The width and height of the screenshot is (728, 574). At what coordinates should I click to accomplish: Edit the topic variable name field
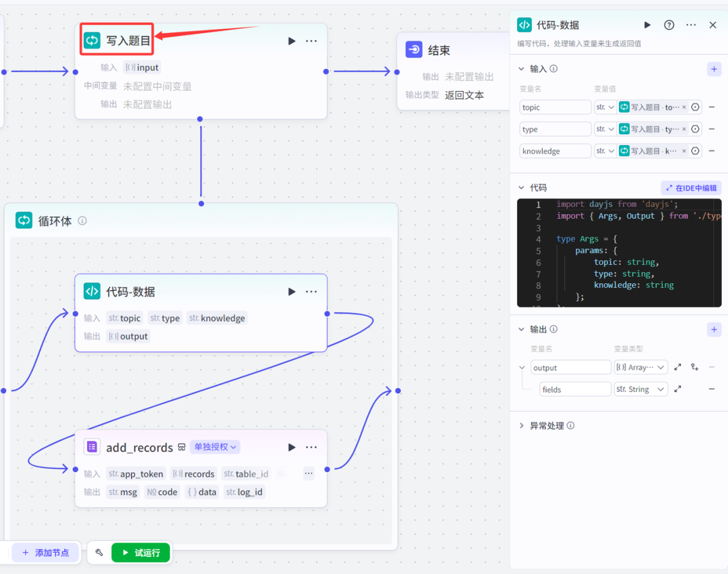[555, 107]
